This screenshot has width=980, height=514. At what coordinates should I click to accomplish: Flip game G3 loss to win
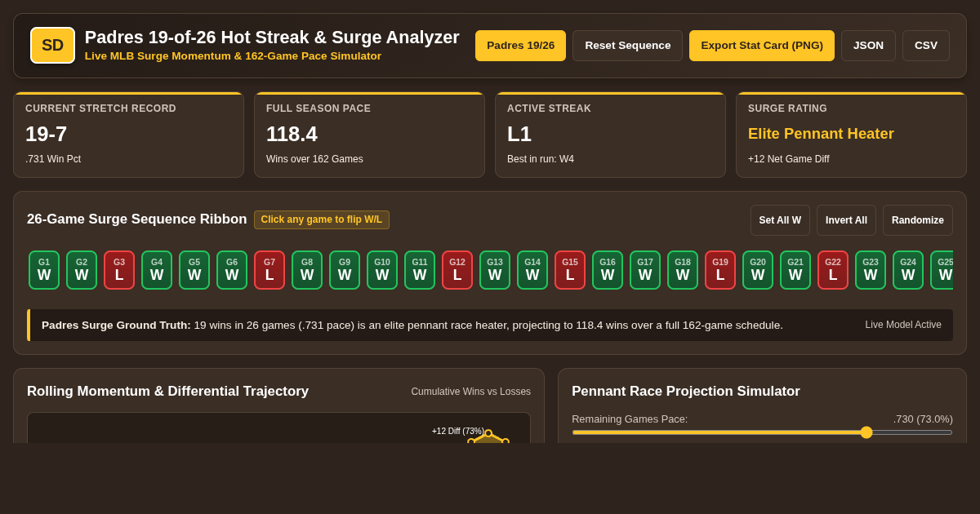point(119,270)
